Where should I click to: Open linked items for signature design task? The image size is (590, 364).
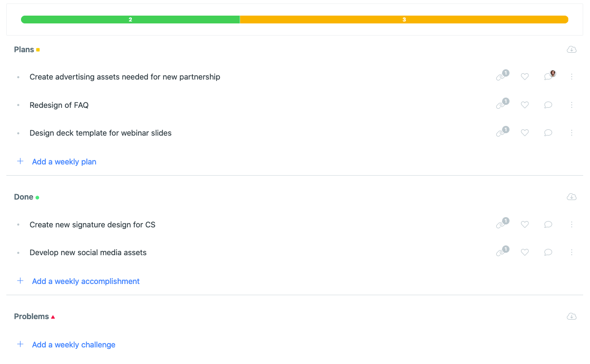501,224
